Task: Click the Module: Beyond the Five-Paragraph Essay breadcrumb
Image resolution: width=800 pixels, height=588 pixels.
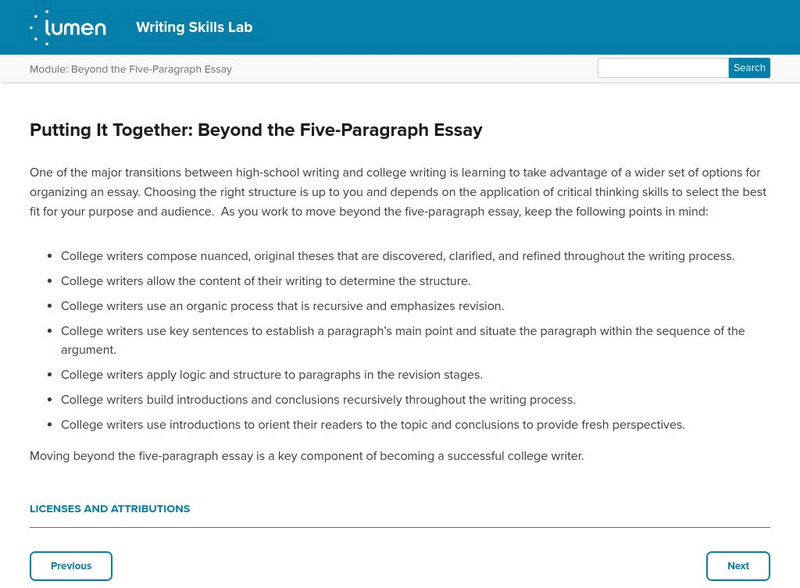Action: coord(130,69)
